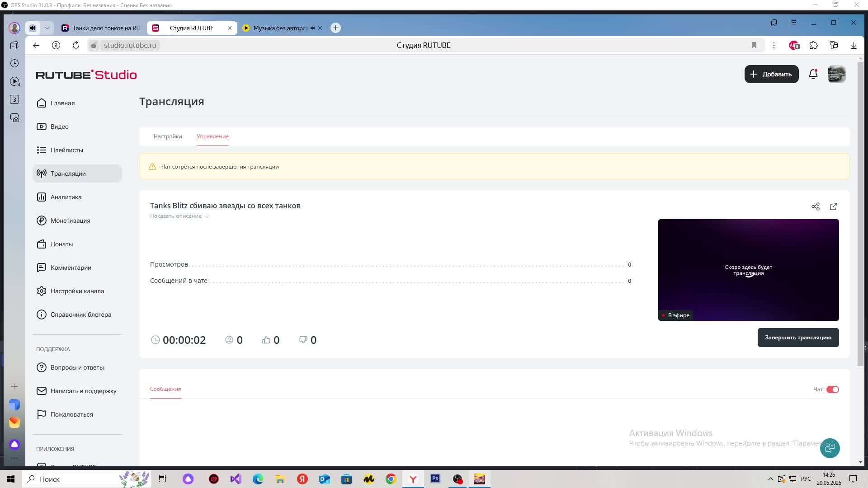Open the browser main menu icon
The image size is (868, 488).
794,23
